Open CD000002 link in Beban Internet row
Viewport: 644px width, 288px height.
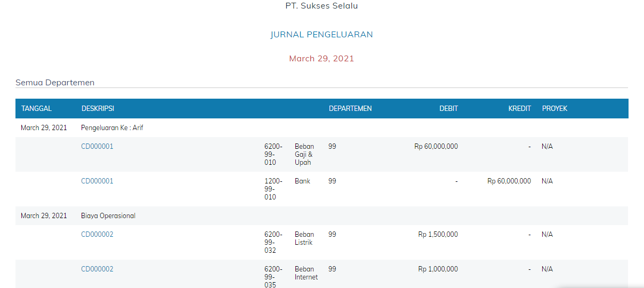click(x=97, y=269)
